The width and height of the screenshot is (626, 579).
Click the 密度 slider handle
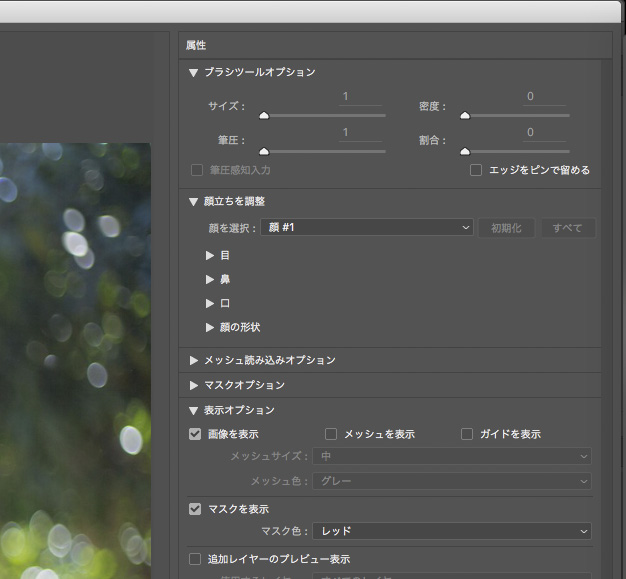pyautogui.click(x=465, y=116)
